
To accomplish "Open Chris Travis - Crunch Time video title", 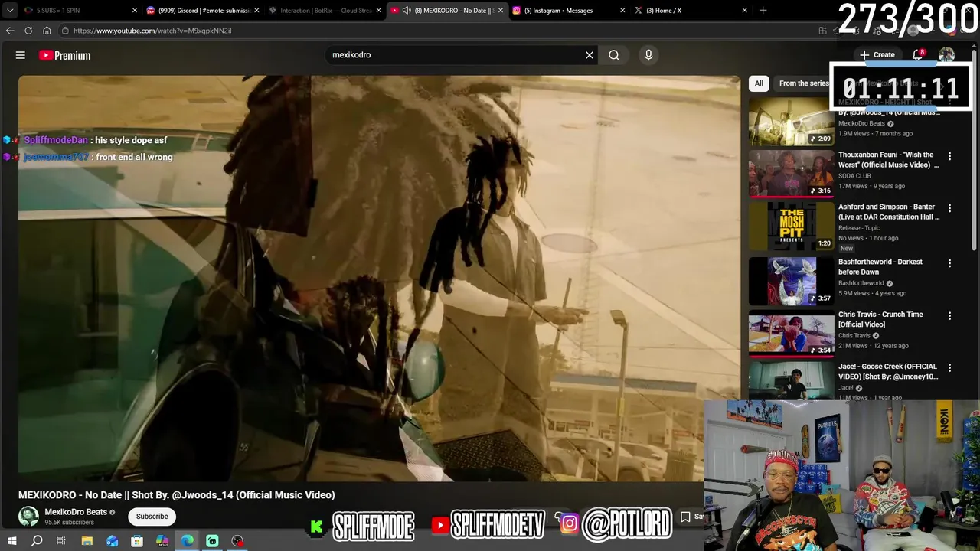I will click(x=880, y=319).
